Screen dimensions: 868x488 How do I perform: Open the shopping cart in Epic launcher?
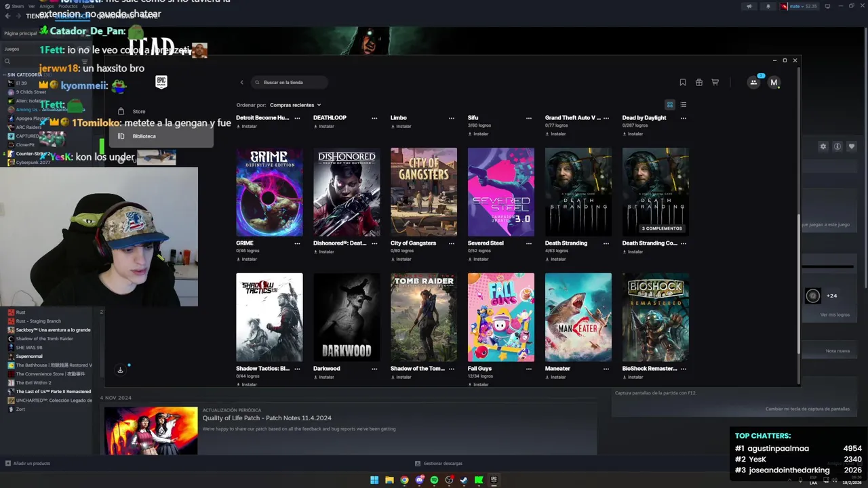715,83
